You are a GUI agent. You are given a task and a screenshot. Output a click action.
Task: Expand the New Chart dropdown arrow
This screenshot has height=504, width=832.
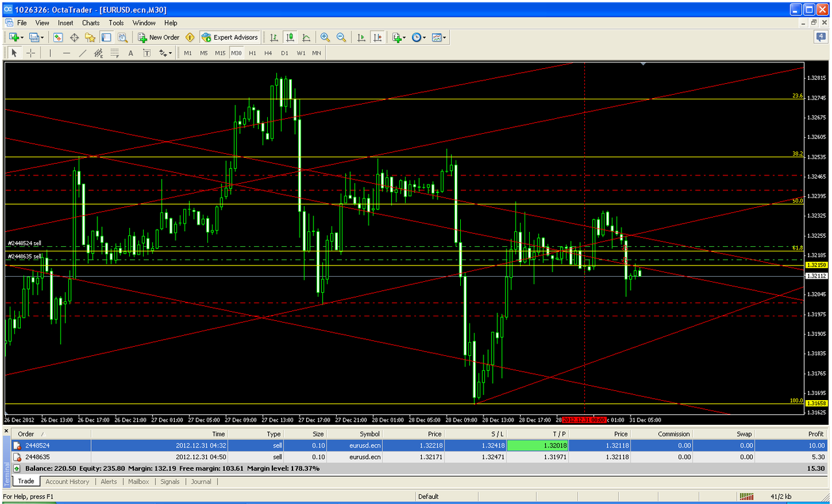[23, 37]
